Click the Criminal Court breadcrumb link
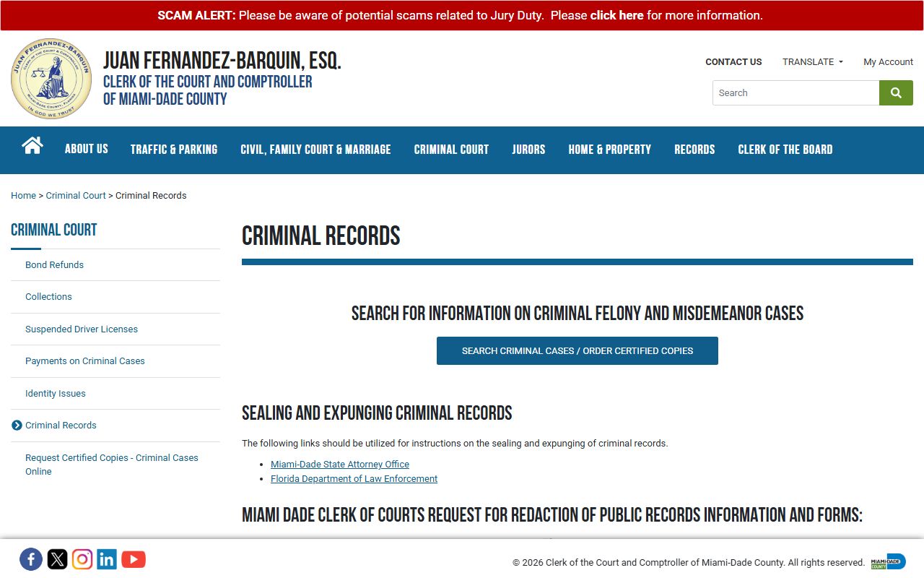This screenshot has height=578, width=924. pyautogui.click(x=76, y=196)
